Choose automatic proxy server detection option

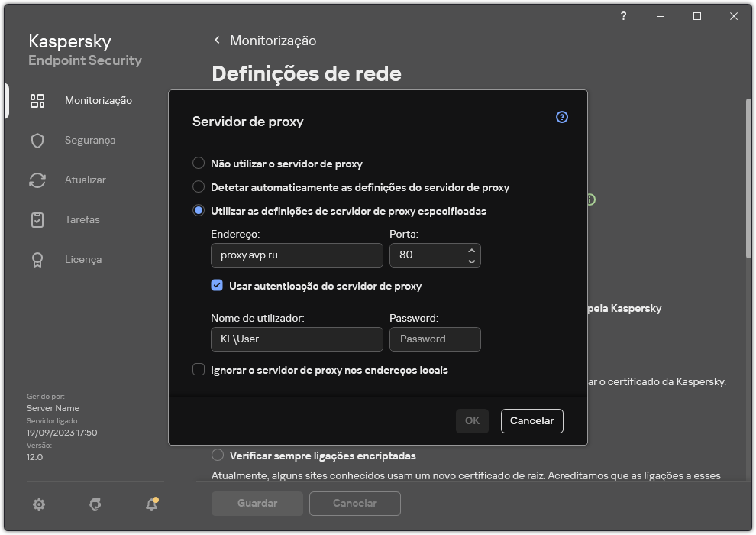199,186
